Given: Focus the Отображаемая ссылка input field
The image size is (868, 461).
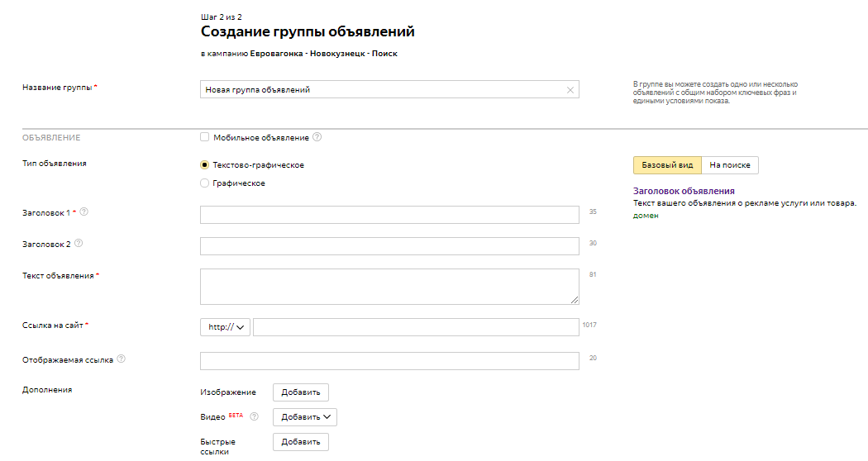Looking at the screenshot, I should coord(389,361).
